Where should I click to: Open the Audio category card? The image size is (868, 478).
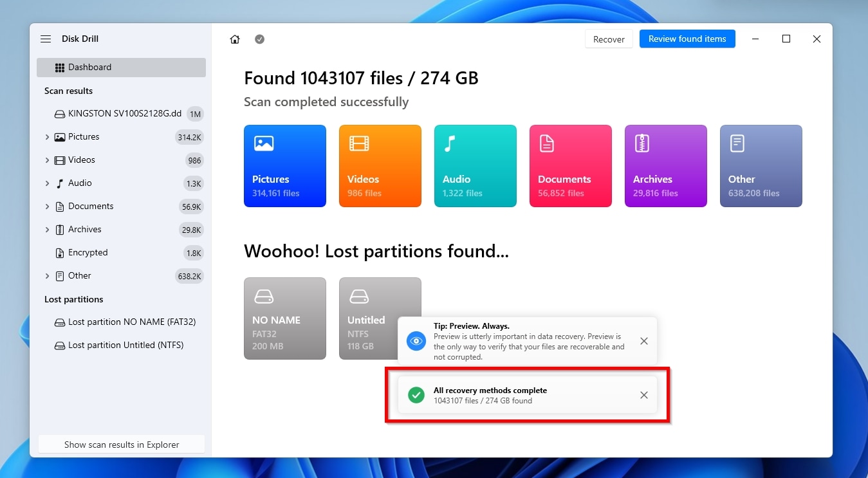476,166
